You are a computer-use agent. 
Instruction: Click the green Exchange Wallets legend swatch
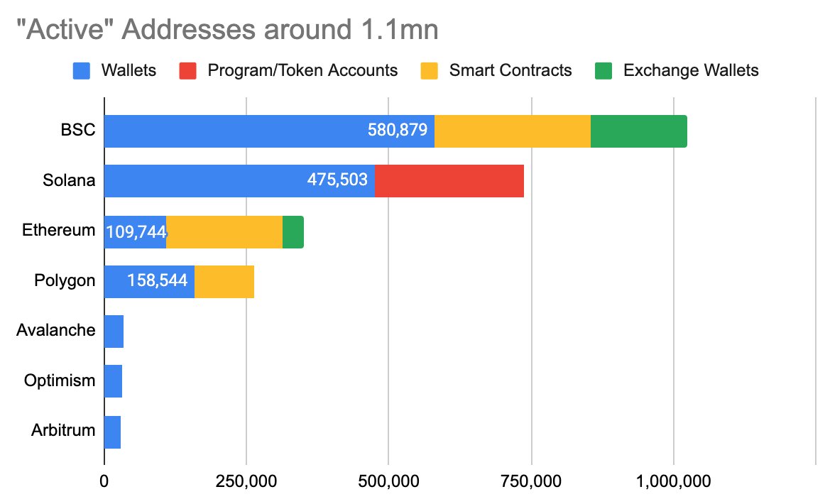pyautogui.click(x=603, y=71)
